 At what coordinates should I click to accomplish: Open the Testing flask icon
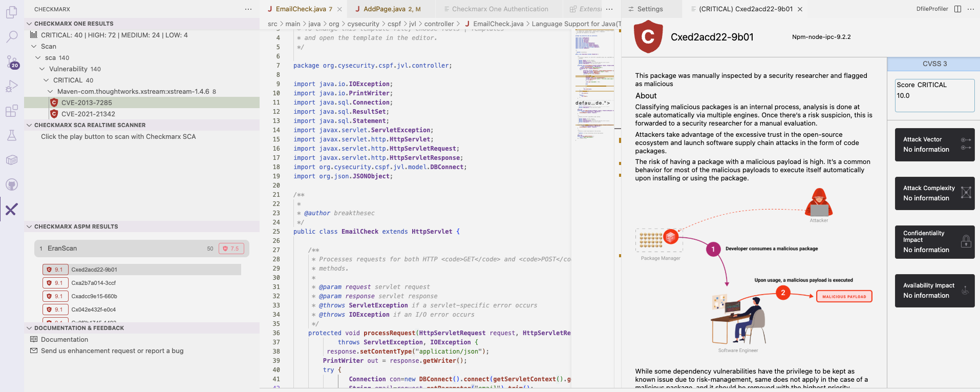point(11,135)
